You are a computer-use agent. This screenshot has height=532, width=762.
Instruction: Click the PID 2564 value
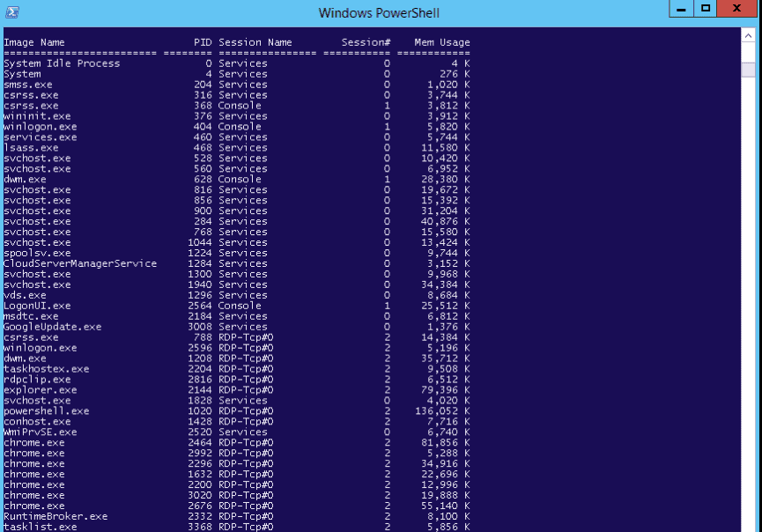[x=200, y=307]
